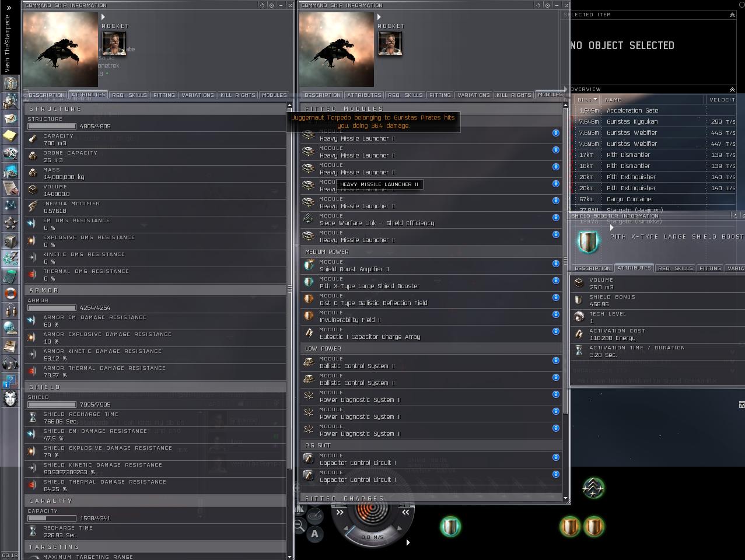Show info for Invulnerability Field II module
The image size is (745, 560).
(x=556, y=314)
